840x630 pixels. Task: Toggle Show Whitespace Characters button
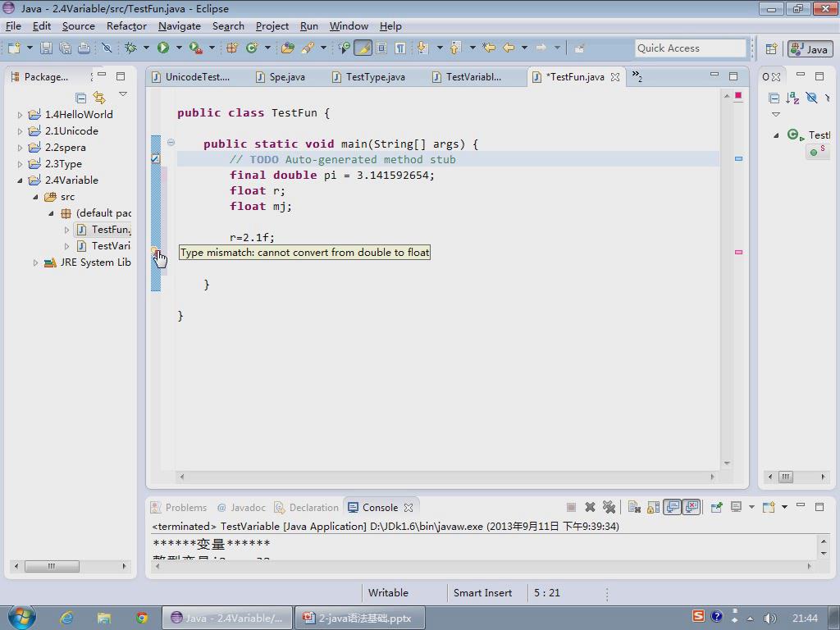click(x=400, y=48)
